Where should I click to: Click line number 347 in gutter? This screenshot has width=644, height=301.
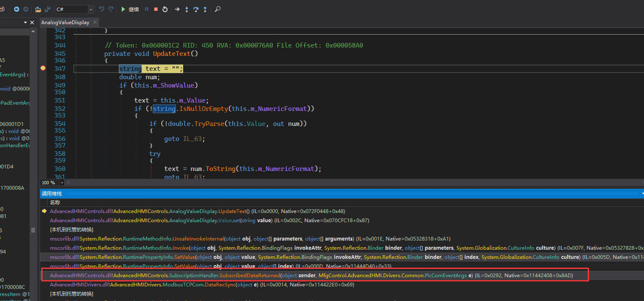[60, 69]
